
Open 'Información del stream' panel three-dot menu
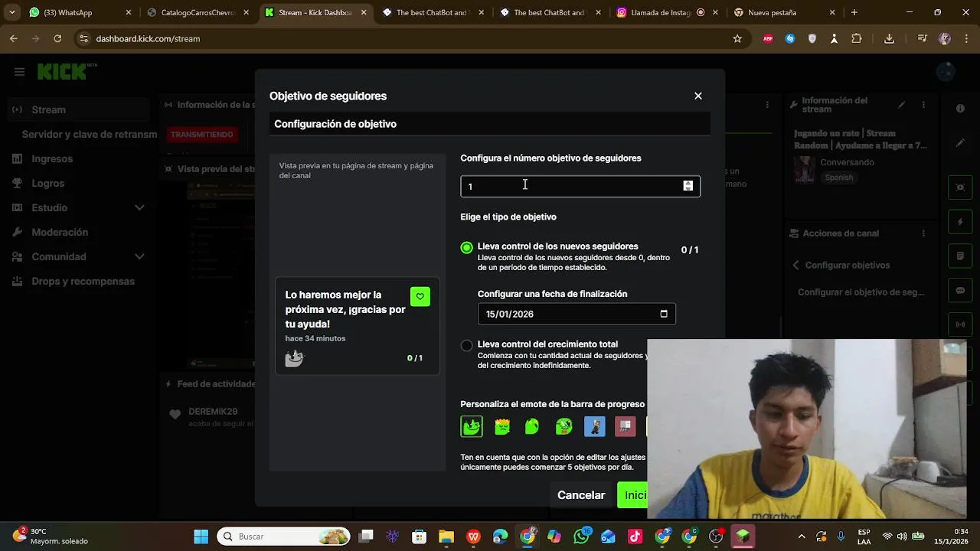925,105
